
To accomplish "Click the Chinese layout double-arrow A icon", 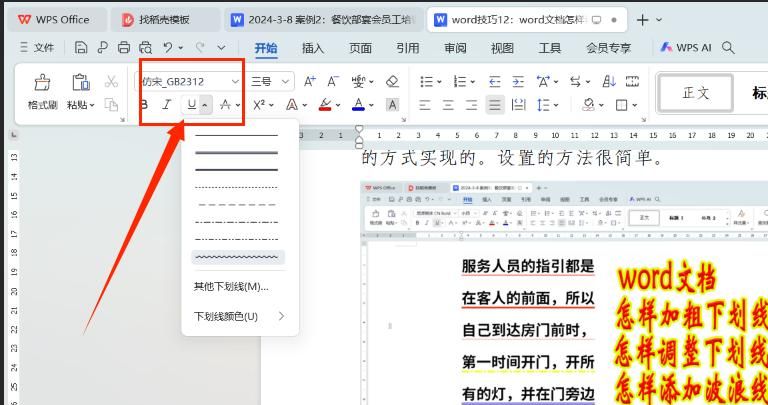I will coord(543,81).
